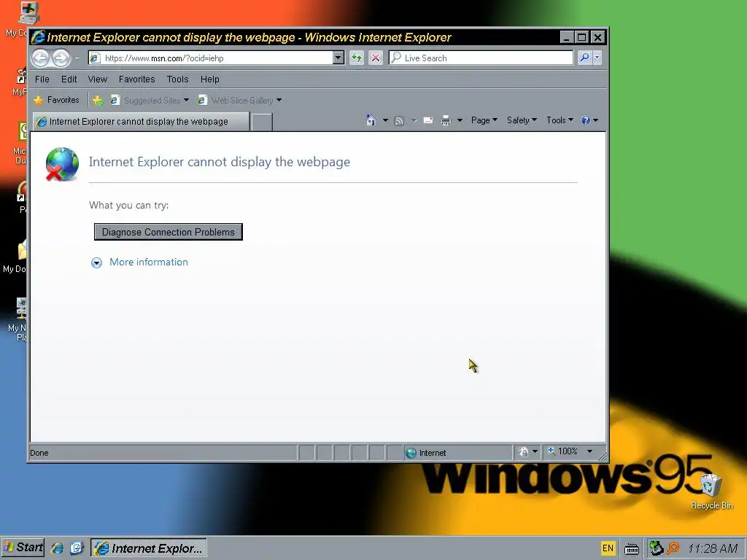Open the File menu

pyautogui.click(x=42, y=79)
